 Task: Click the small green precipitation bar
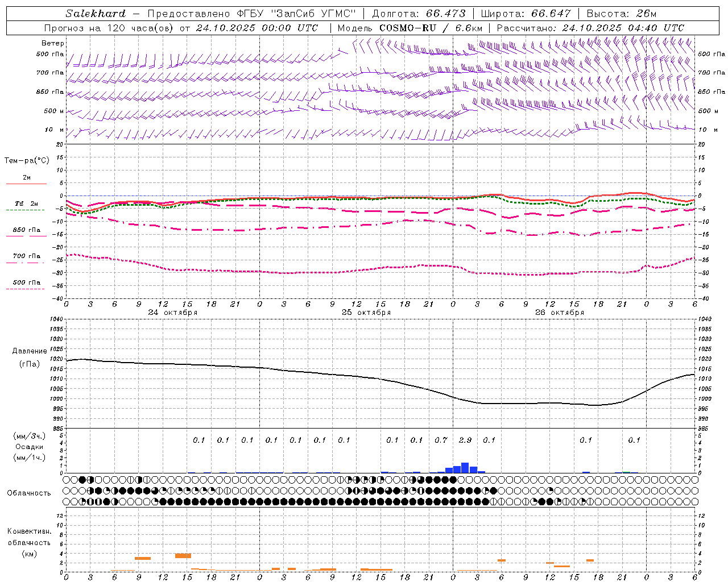tap(626, 472)
